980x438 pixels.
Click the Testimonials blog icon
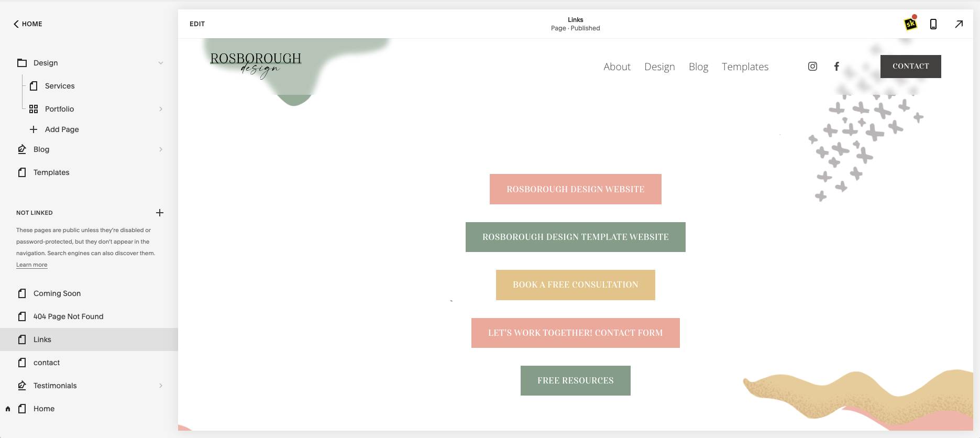tap(22, 386)
